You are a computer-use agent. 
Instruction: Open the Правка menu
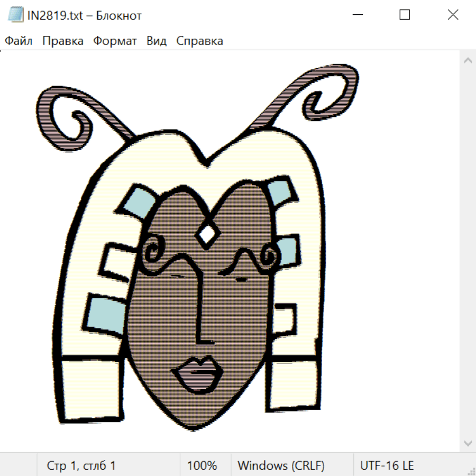tap(63, 41)
